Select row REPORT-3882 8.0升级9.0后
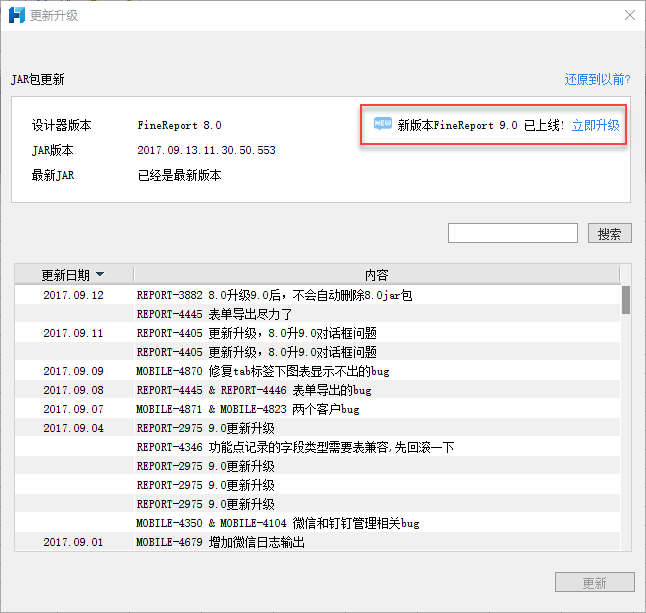Screen dimensions: 646x613 (317, 295)
